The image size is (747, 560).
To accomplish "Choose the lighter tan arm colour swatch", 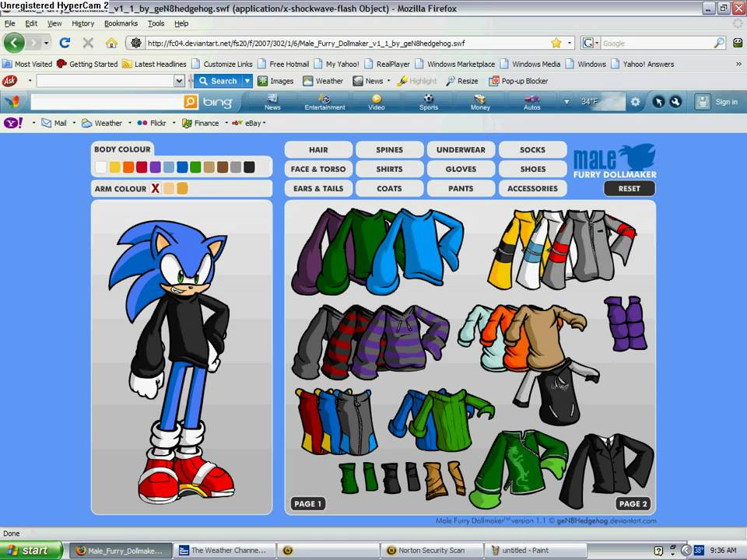I will [169, 188].
